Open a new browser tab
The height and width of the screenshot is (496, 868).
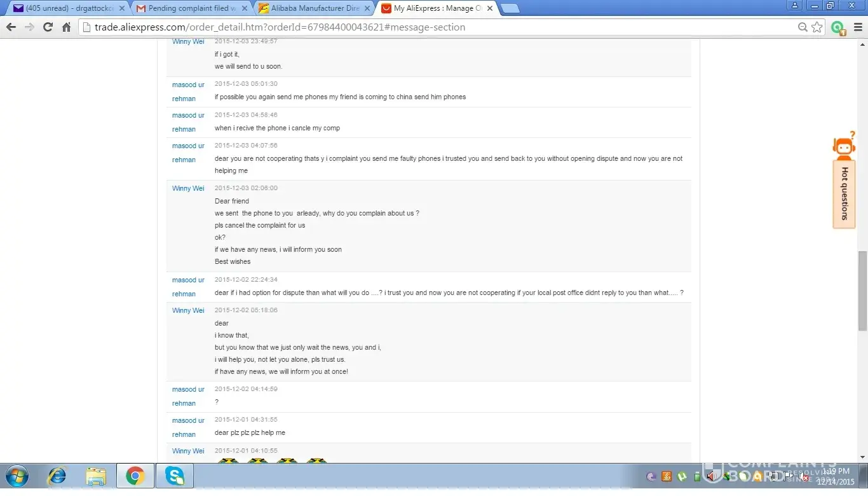click(510, 8)
